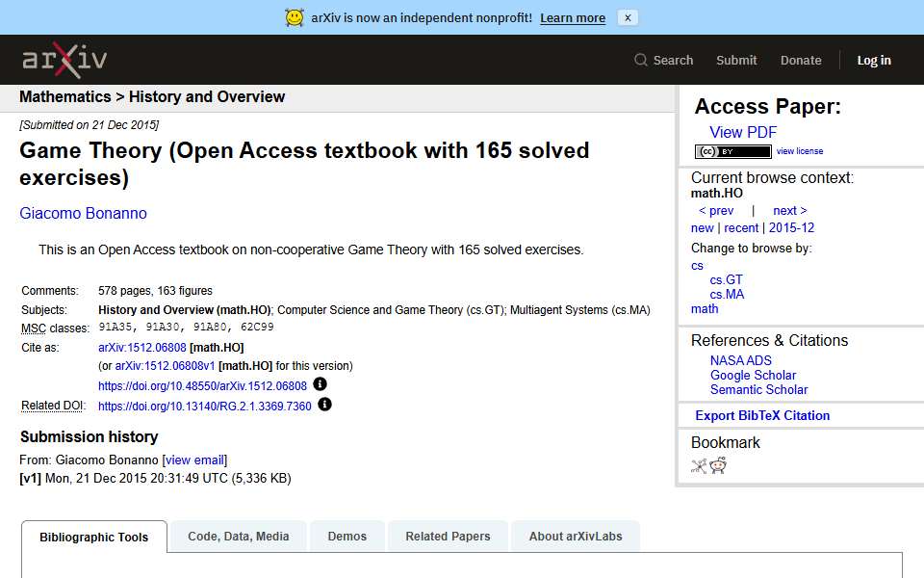The height and width of the screenshot is (578, 924).
Task: Open the Related DOI RG.2.1.3369.7360 link
Action: tap(204, 406)
